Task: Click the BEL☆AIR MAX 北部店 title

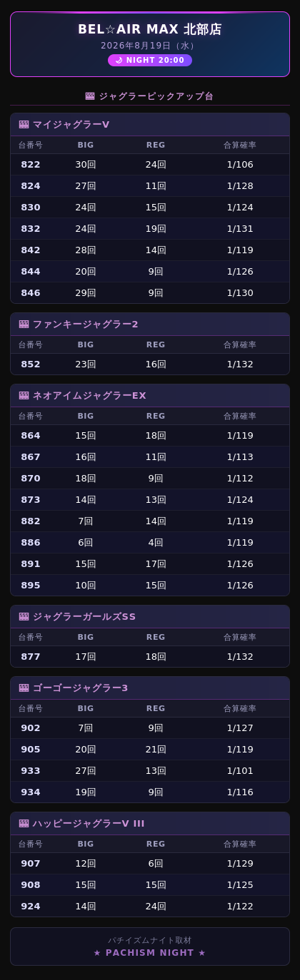Action: 150,29
